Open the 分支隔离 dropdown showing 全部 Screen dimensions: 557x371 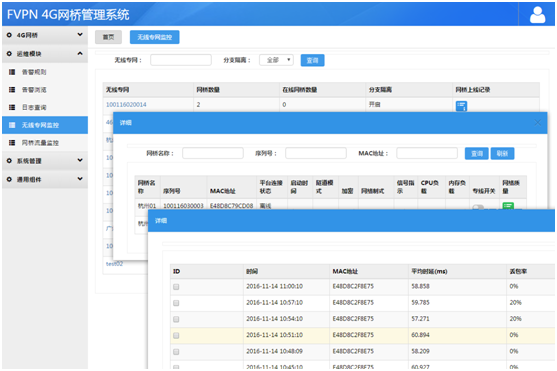(x=276, y=60)
